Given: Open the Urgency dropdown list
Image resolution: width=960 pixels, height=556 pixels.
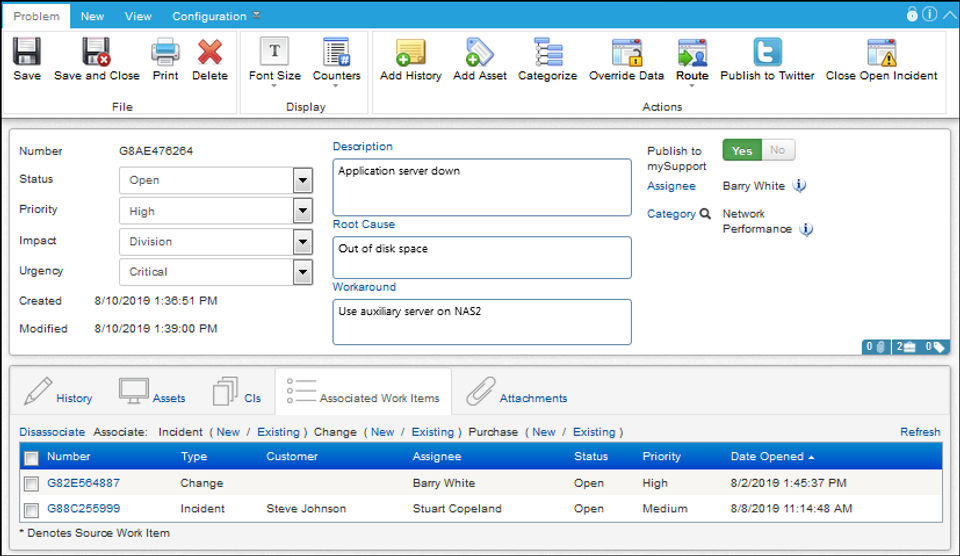Looking at the screenshot, I should tap(302, 272).
